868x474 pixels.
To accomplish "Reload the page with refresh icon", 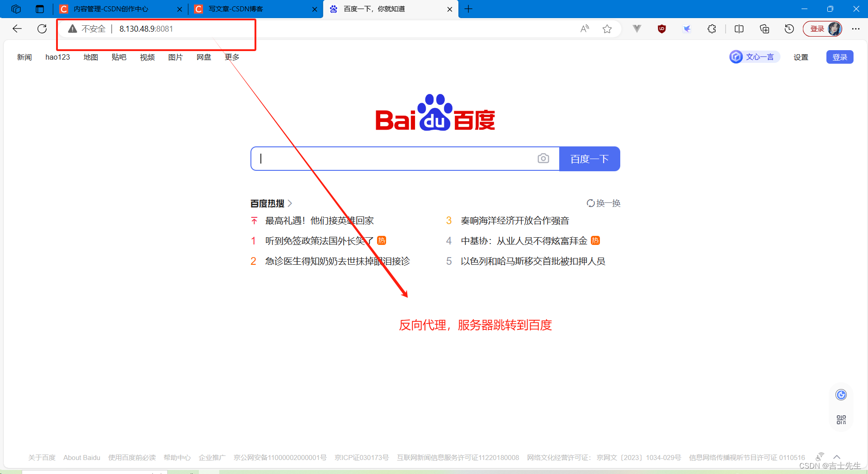I will click(x=42, y=29).
